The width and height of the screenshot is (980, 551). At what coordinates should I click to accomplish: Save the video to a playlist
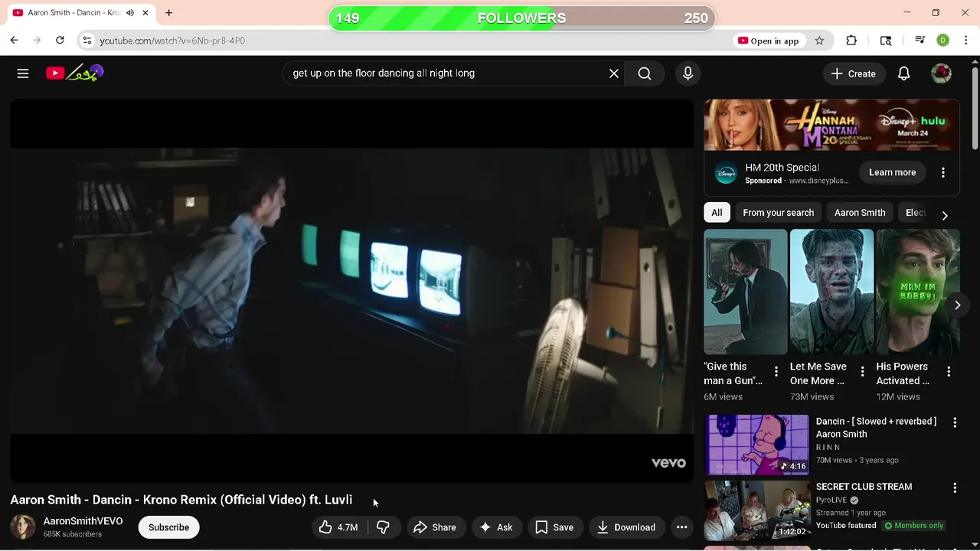[x=554, y=527]
